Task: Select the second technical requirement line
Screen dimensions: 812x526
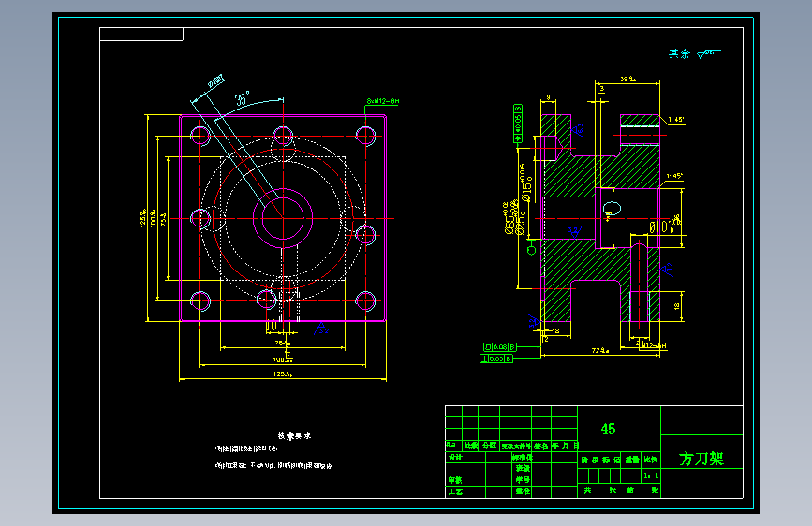Action: tap(273, 465)
